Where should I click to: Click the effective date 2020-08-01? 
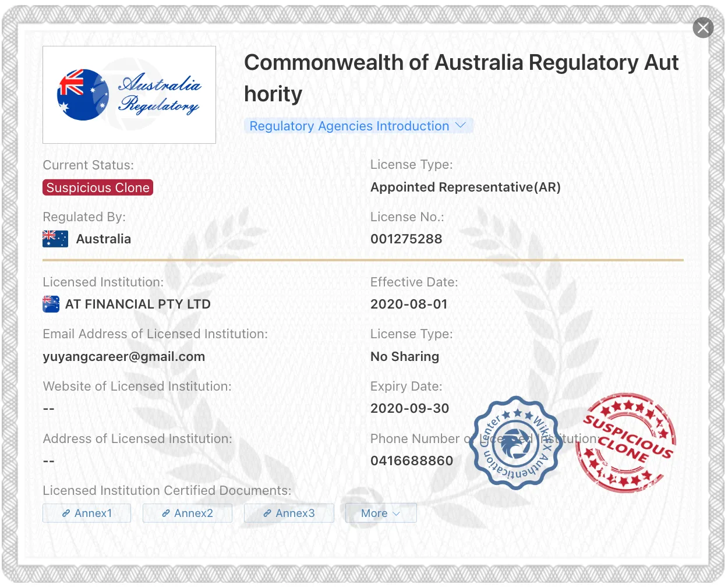[409, 304]
